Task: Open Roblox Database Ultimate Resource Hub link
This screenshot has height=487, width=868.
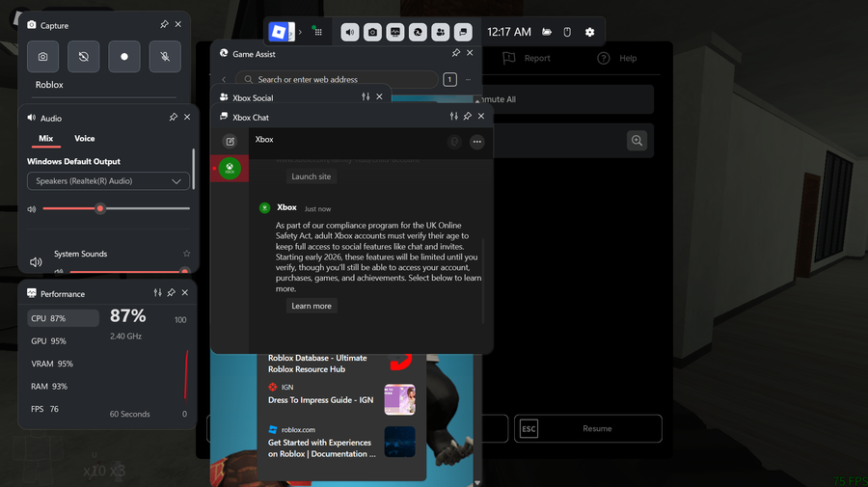Action: [x=317, y=364]
